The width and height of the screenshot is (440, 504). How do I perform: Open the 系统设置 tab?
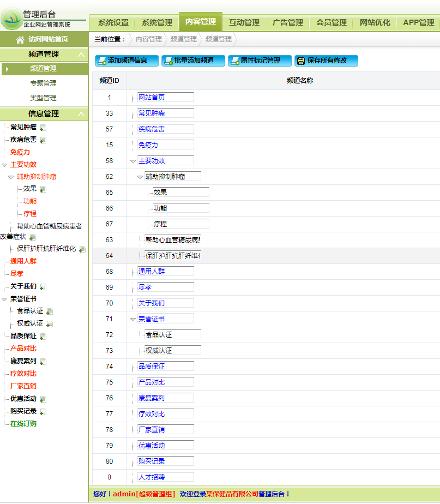click(x=113, y=22)
